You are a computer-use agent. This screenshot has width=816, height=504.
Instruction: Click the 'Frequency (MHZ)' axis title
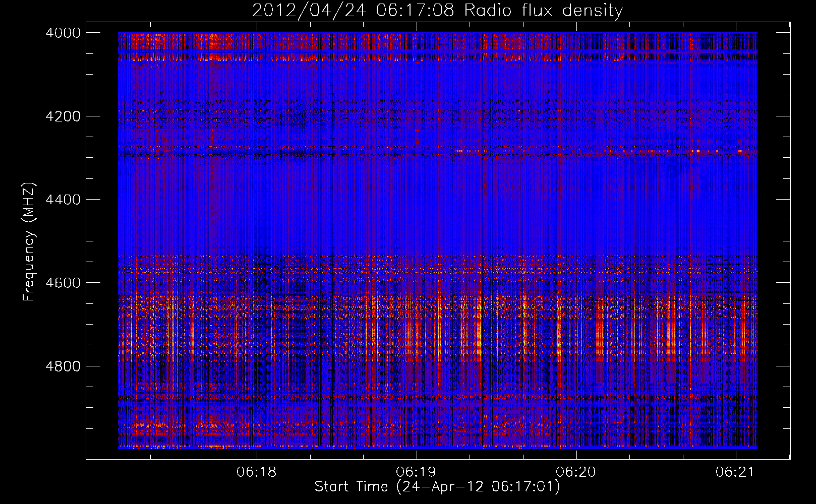pos(29,242)
